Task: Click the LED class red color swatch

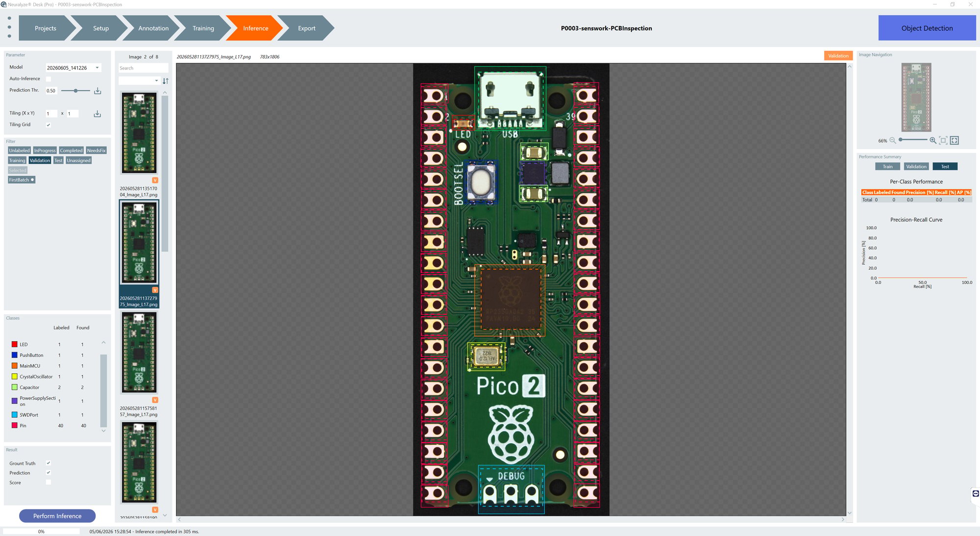Action: coord(14,344)
